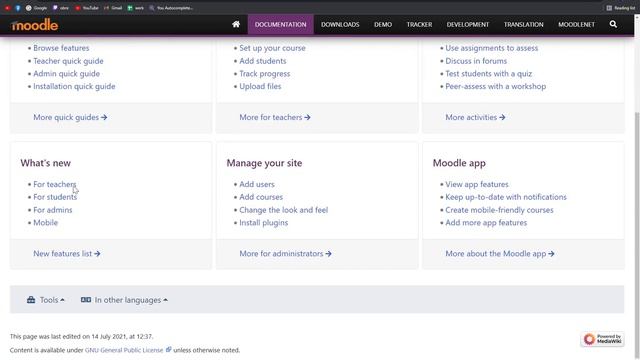Open What's new For students link

(55, 197)
